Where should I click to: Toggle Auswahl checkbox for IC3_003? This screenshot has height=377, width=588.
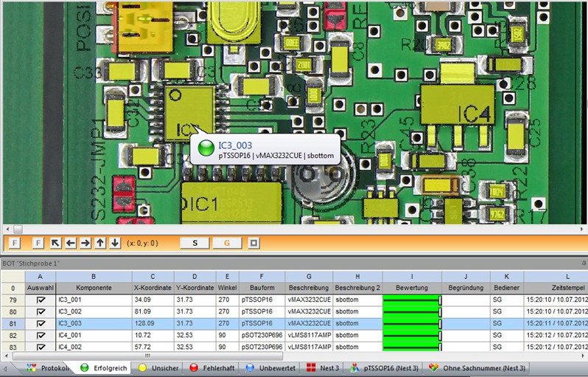[x=41, y=324]
